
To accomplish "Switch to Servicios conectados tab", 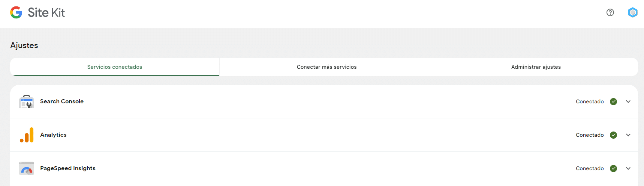I will point(115,67).
